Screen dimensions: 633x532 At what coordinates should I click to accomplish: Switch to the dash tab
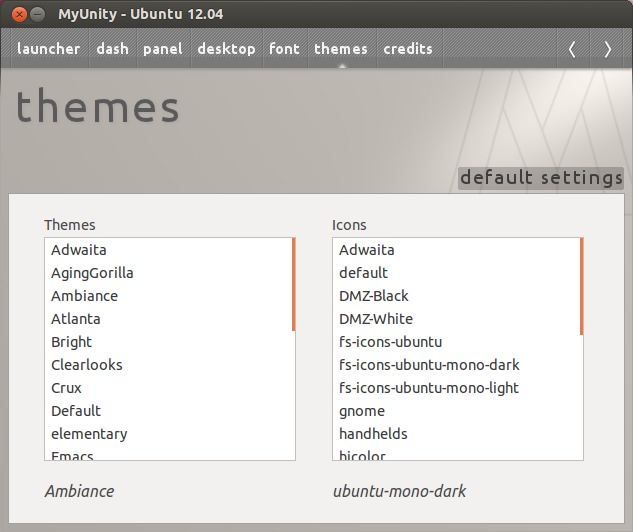coord(113,49)
